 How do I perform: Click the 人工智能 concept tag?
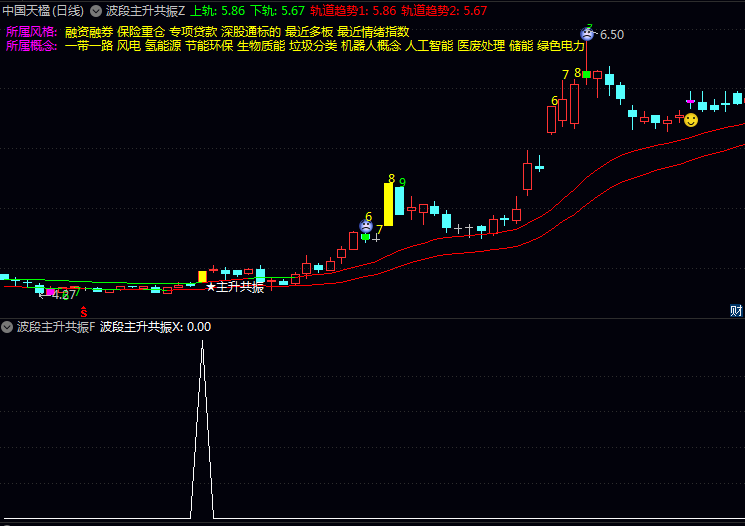pos(430,46)
